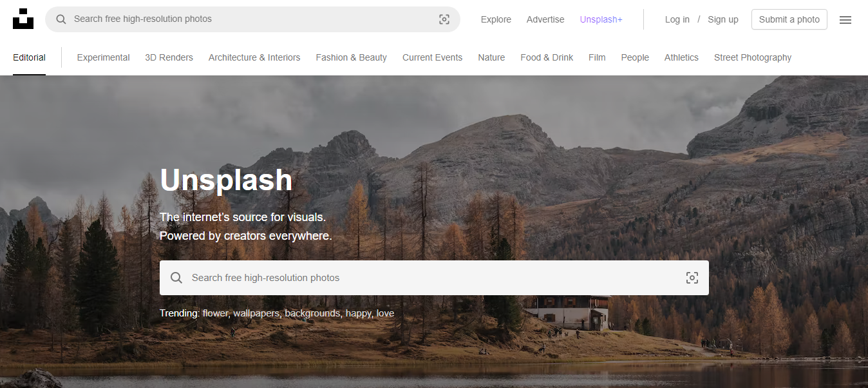Focus the hero search photos field
Image resolution: width=868 pixels, height=388 pixels.
pos(434,278)
